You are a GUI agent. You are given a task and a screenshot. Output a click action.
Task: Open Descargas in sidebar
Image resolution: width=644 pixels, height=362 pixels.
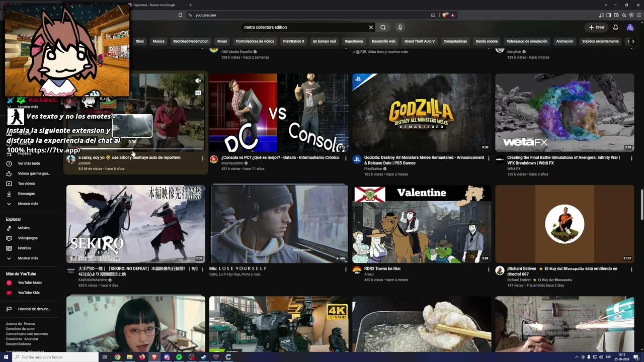click(26, 194)
